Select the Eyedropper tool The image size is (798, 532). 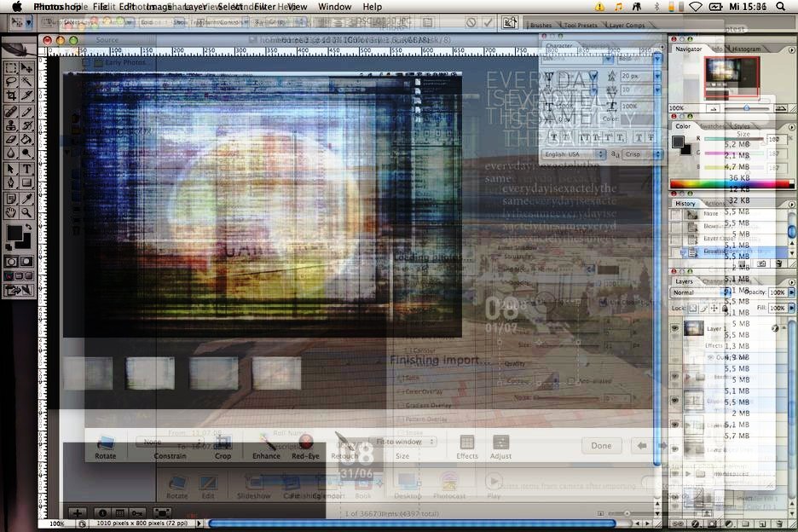(x=26, y=199)
